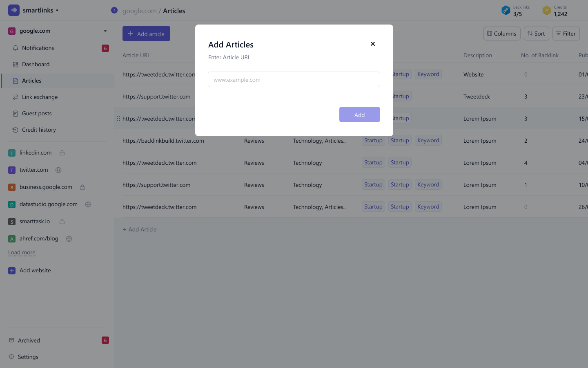Go to Link exchange page
The width and height of the screenshot is (588, 368).
click(40, 97)
